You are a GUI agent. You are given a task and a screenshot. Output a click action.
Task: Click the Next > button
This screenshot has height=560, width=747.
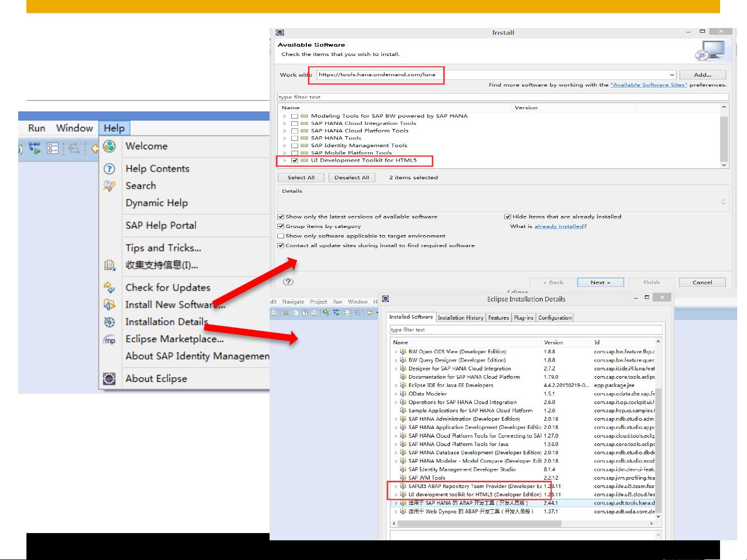(x=600, y=282)
